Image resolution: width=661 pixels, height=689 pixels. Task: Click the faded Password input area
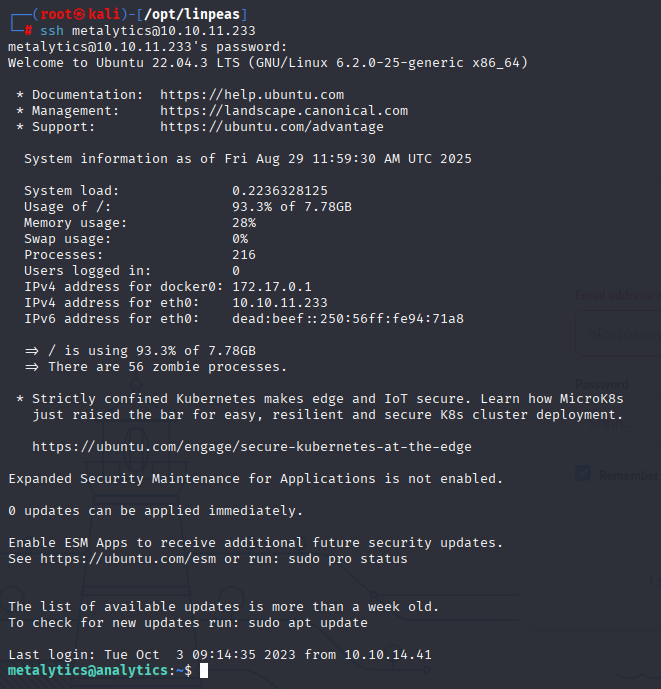coord(618,422)
